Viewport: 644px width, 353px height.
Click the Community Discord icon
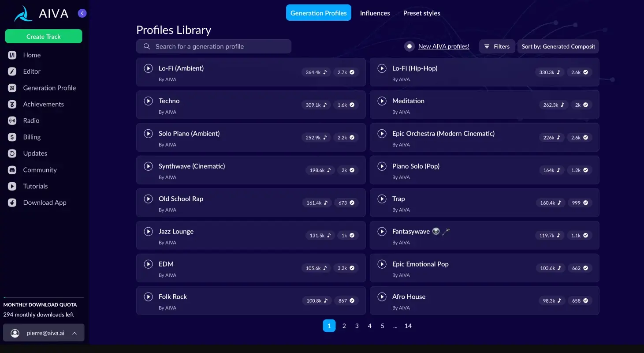(x=12, y=170)
